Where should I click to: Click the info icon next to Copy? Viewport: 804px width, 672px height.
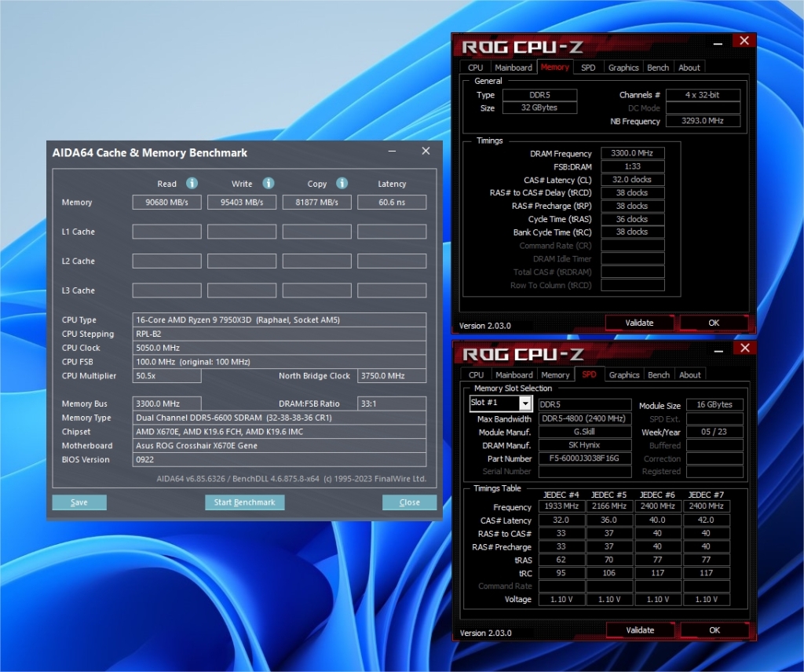342,183
